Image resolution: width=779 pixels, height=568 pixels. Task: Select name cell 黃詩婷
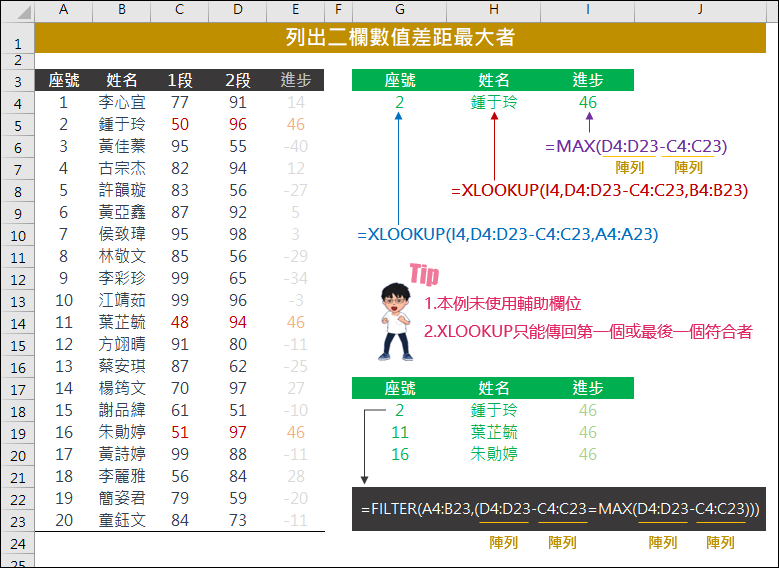[122, 454]
